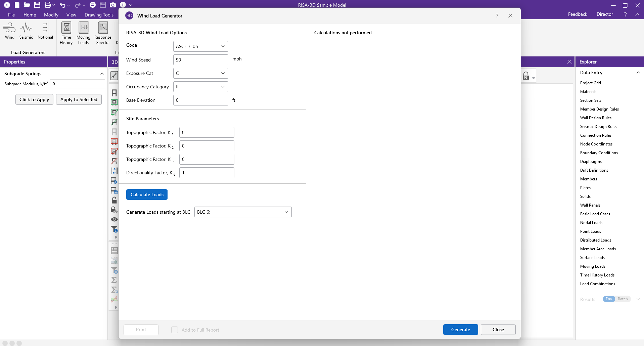Open the Occupancy Category dropdown
Image resolution: width=644 pixels, height=346 pixels.
(x=201, y=87)
